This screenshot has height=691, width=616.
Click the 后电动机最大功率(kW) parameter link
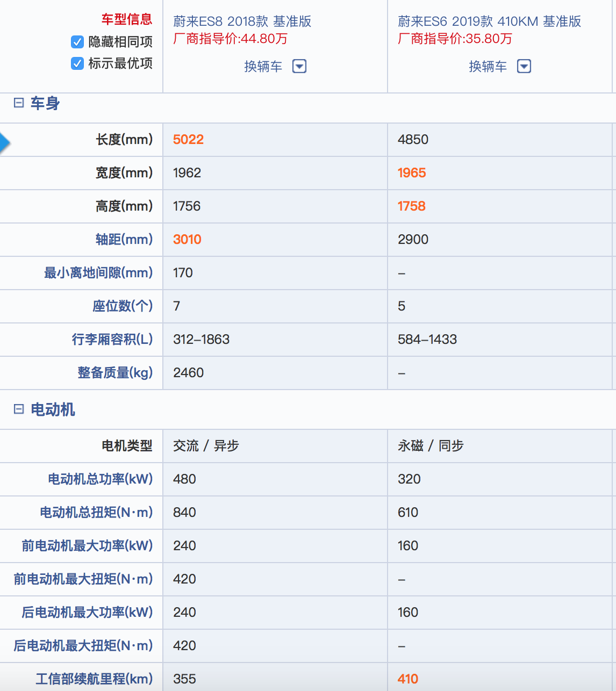click(x=87, y=612)
